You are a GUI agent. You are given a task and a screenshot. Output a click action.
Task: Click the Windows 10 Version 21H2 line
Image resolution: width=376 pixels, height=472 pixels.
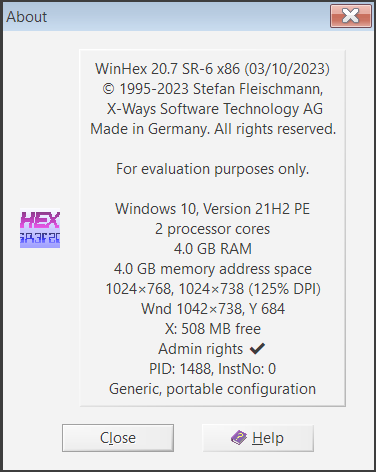213,209
